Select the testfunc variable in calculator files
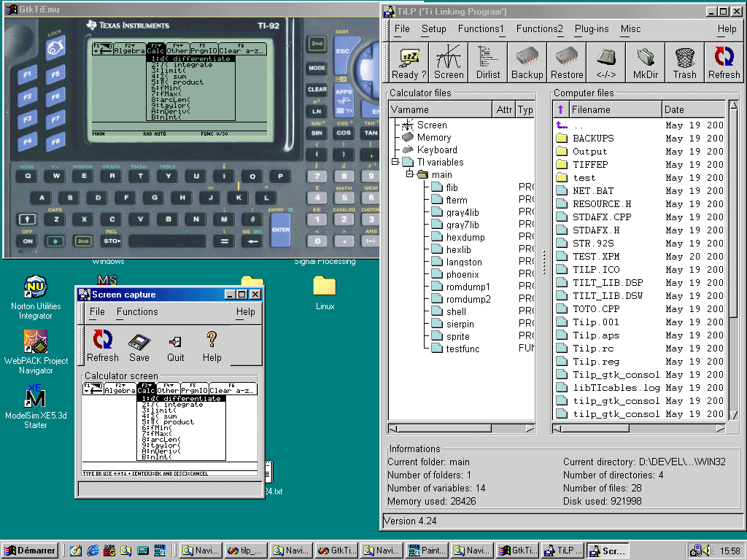The image size is (747, 560). (x=462, y=349)
